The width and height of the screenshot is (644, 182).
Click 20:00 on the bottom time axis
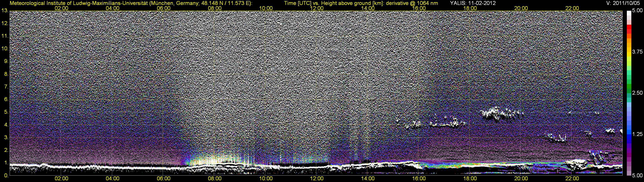coord(521,179)
